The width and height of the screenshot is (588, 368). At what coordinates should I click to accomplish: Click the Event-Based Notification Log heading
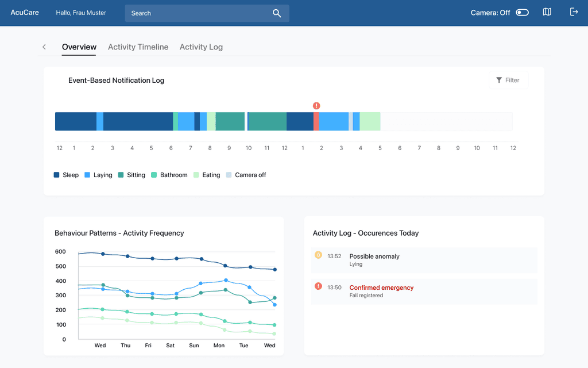116,80
